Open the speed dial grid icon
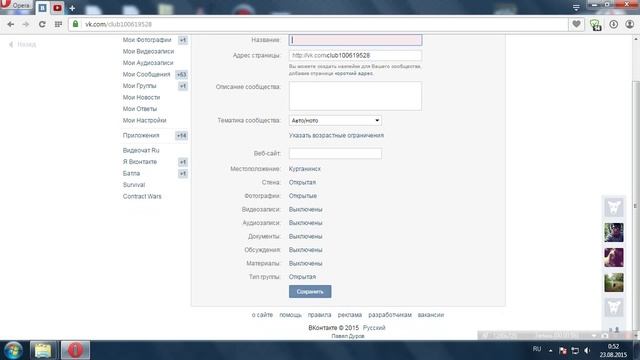 [x=58, y=24]
